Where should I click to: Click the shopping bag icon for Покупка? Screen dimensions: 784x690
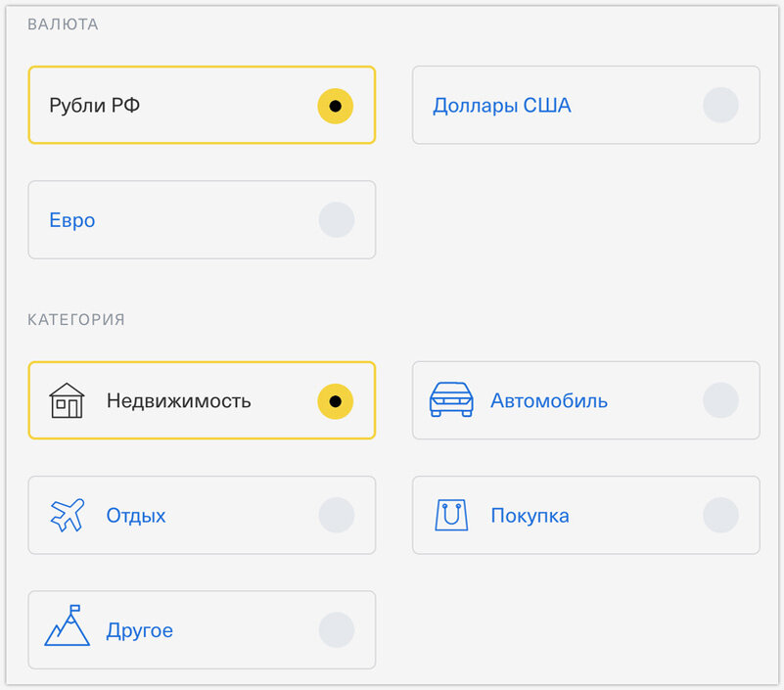point(451,515)
